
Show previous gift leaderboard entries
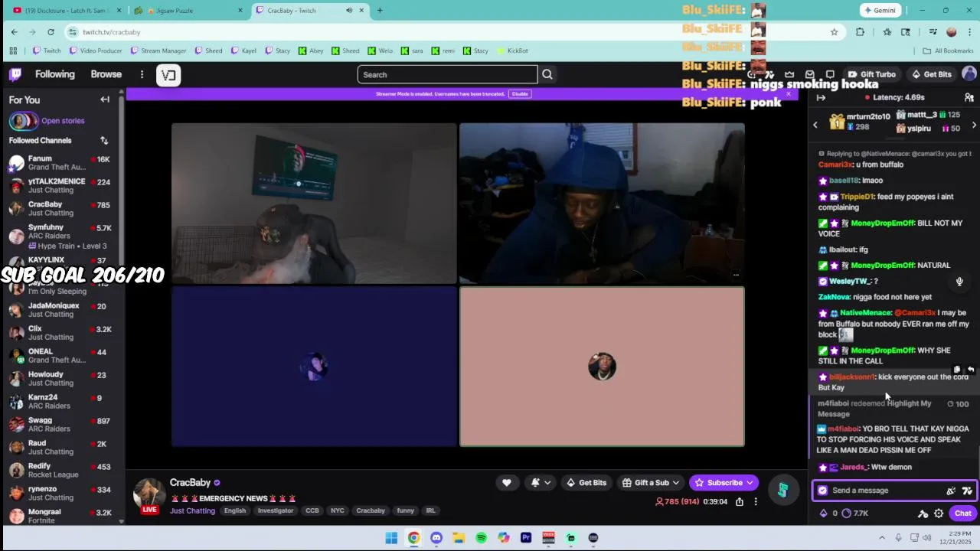pyautogui.click(x=815, y=125)
